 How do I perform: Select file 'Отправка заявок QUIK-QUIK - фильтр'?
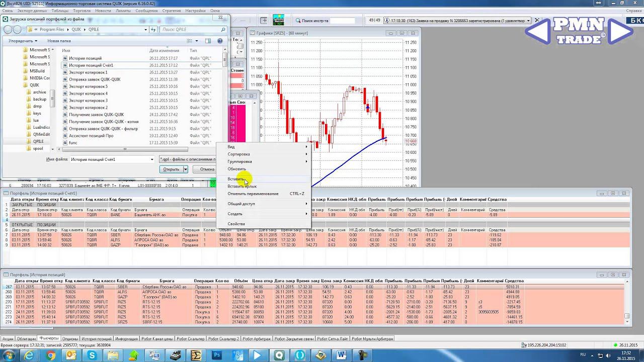point(103,129)
